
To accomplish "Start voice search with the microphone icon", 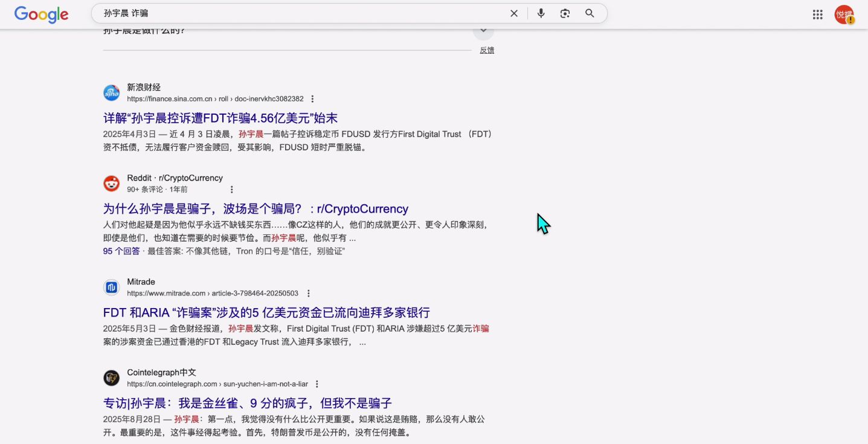I will click(541, 13).
